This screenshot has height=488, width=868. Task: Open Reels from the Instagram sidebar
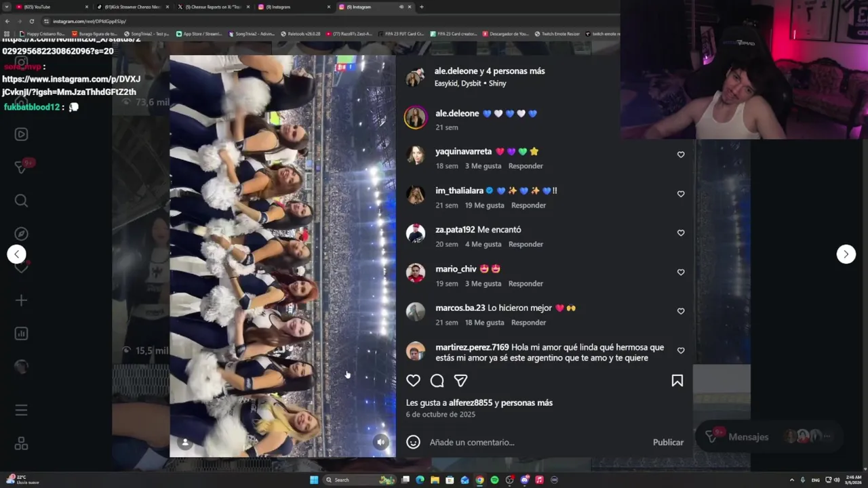pos(21,134)
